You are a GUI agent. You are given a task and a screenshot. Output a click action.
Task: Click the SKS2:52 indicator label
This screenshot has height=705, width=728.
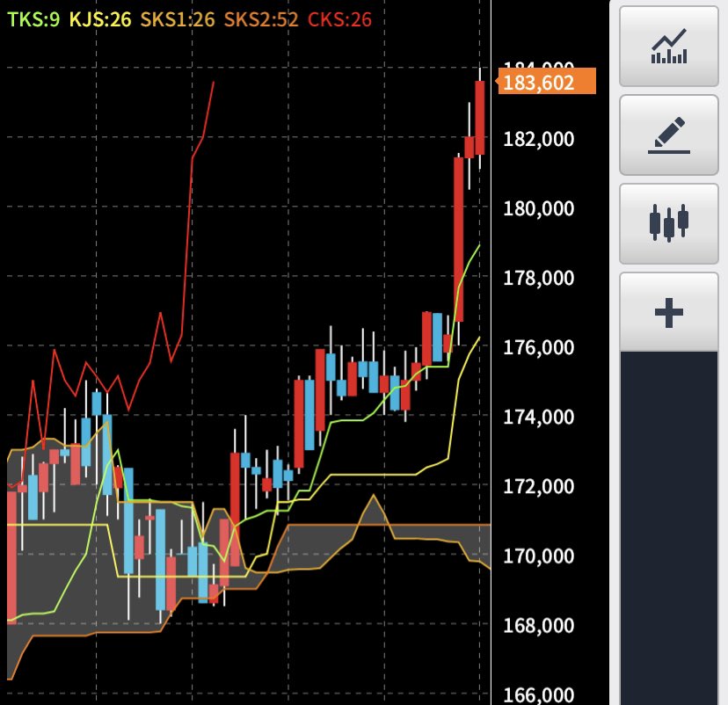[261, 19]
